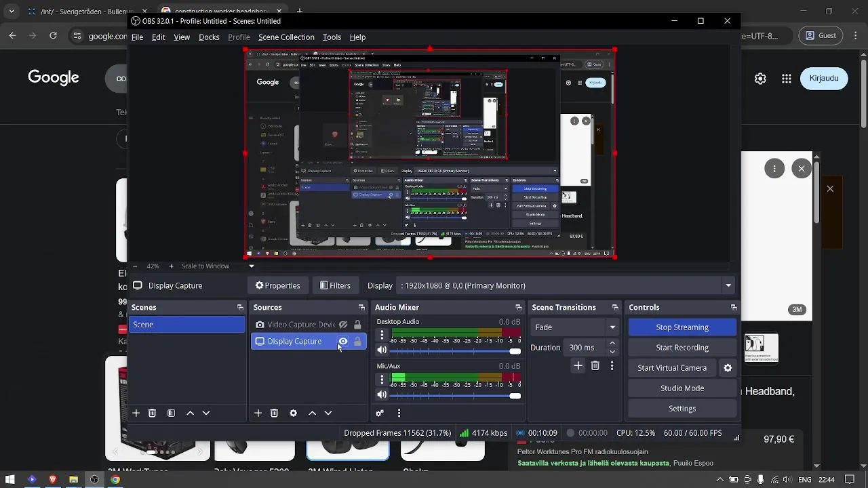The image size is (868, 488).
Task: Delete selected source with Sources trash icon
Action: 274,413
